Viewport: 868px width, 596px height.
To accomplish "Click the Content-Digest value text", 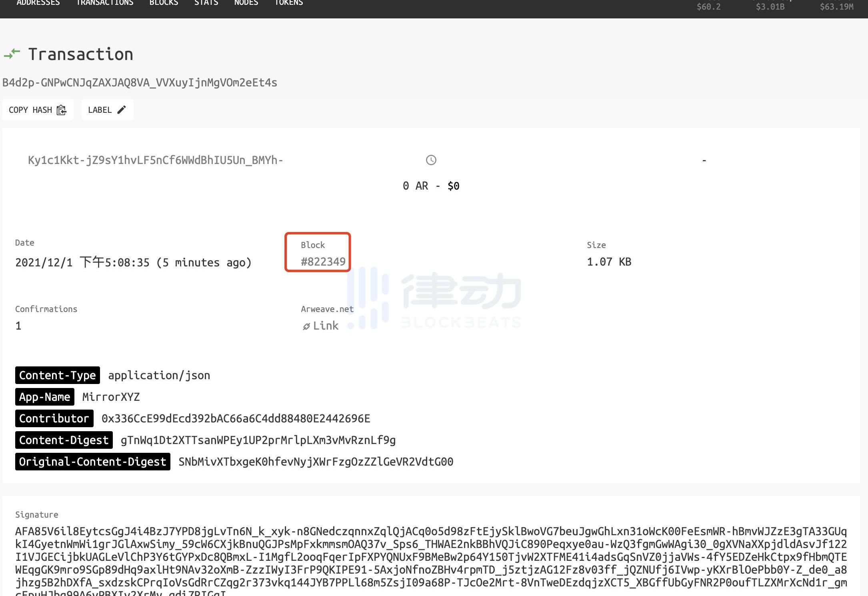I will coord(258,440).
